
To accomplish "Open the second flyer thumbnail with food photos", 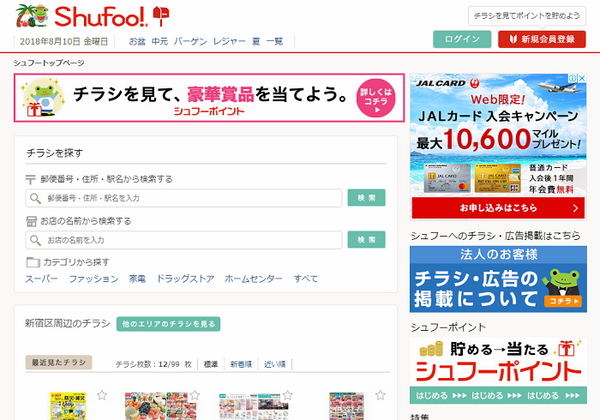I will pos(161,406).
